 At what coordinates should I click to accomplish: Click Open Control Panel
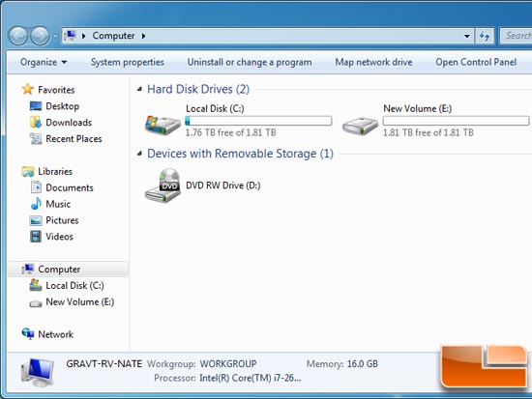coord(476,62)
